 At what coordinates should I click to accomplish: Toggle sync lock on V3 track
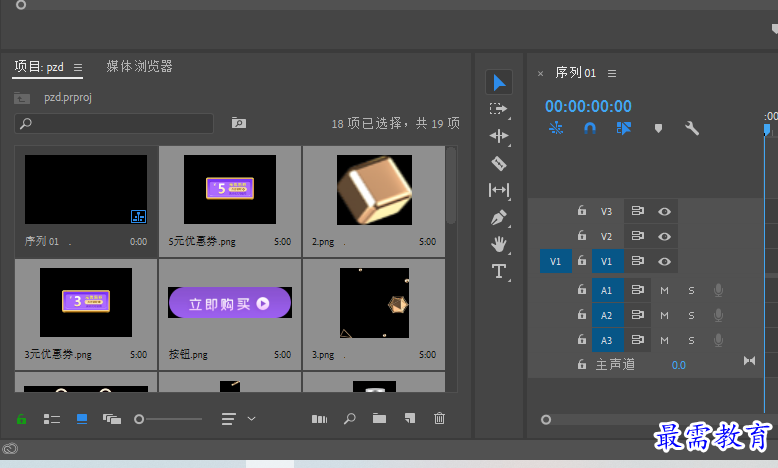click(x=638, y=211)
